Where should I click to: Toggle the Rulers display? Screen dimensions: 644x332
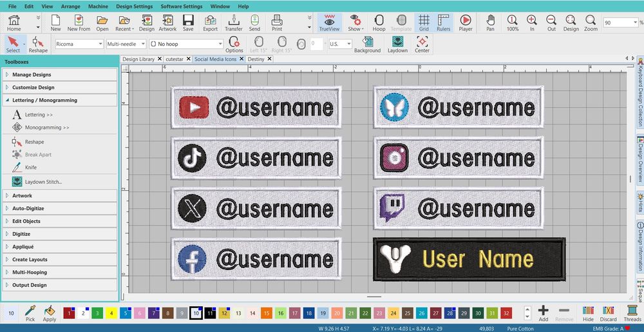[x=443, y=23]
